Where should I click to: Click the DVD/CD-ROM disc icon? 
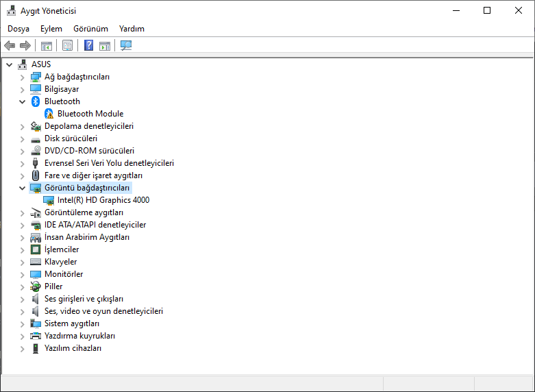click(x=36, y=151)
